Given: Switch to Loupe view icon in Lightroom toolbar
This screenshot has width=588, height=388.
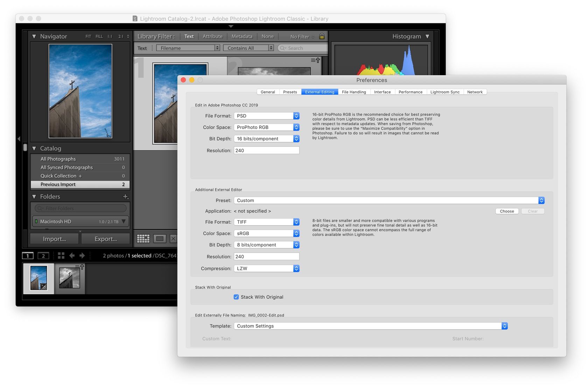Looking at the screenshot, I should [160, 238].
